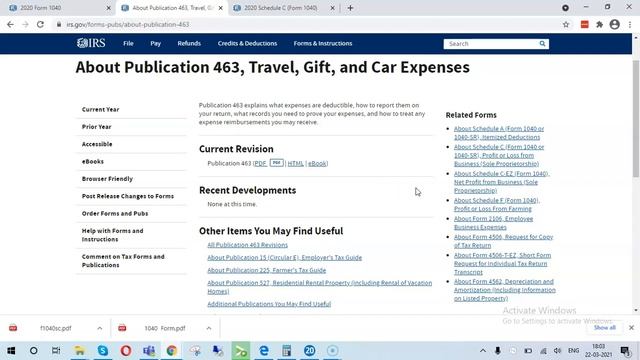The height and width of the screenshot is (360, 640).
Task: Open Task View on taskbar
Action: coord(56,351)
